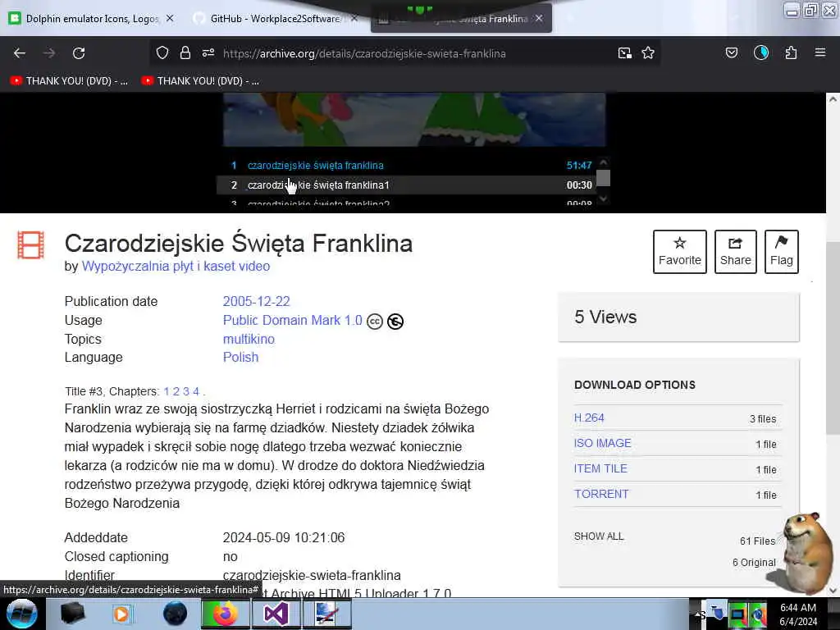The image size is (840, 630).
Task: Click the page scrollbar up arrow
Action: pyautogui.click(x=833, y=99)
